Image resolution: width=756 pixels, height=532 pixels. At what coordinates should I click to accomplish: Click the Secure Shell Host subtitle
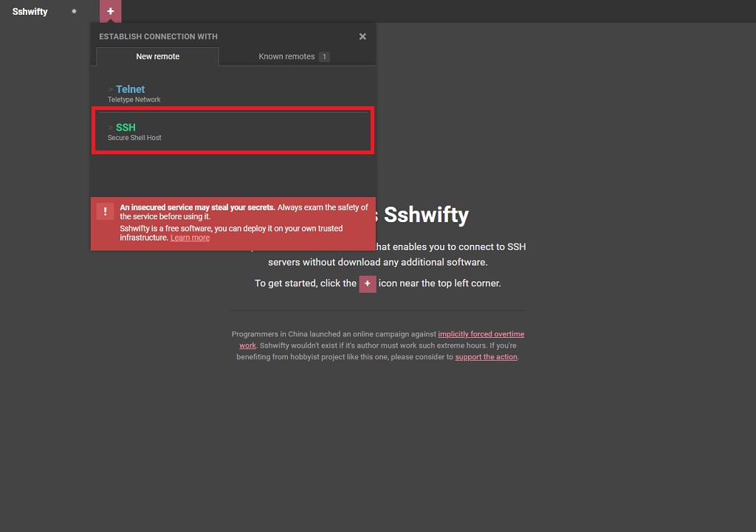click(134, 138)
